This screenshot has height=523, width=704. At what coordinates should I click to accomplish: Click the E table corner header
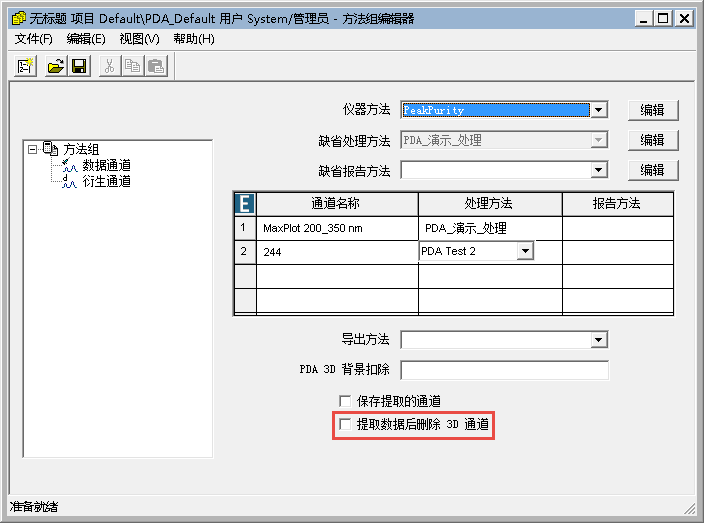pos(245,204)
